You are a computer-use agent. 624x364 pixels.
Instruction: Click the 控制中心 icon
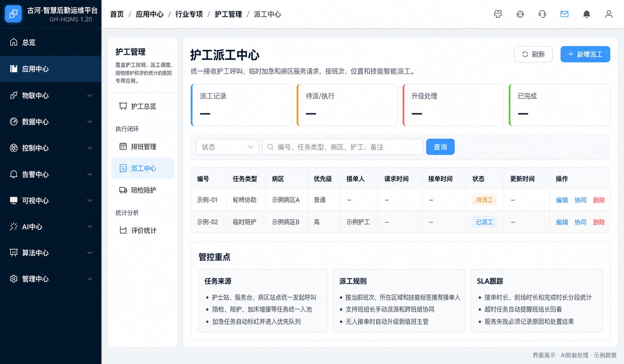pyautogui.click(x=14, y=148)
